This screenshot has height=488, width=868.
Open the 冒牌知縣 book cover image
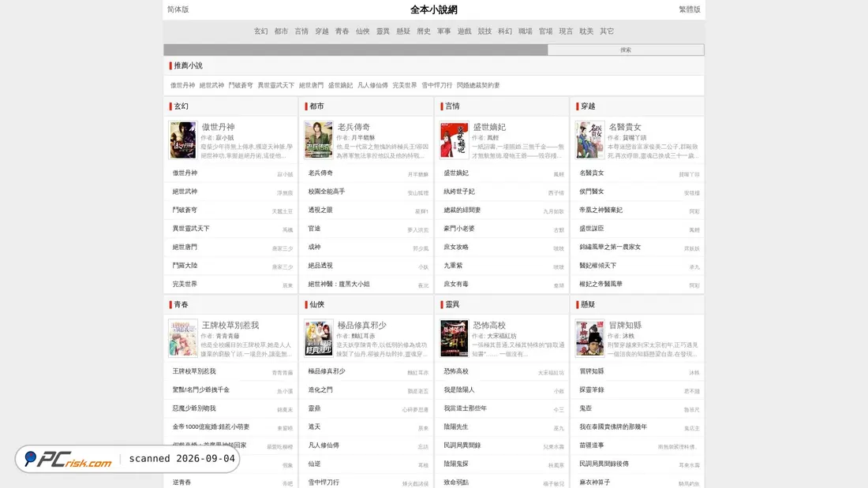pyautogui.click(x=589, y=338)
